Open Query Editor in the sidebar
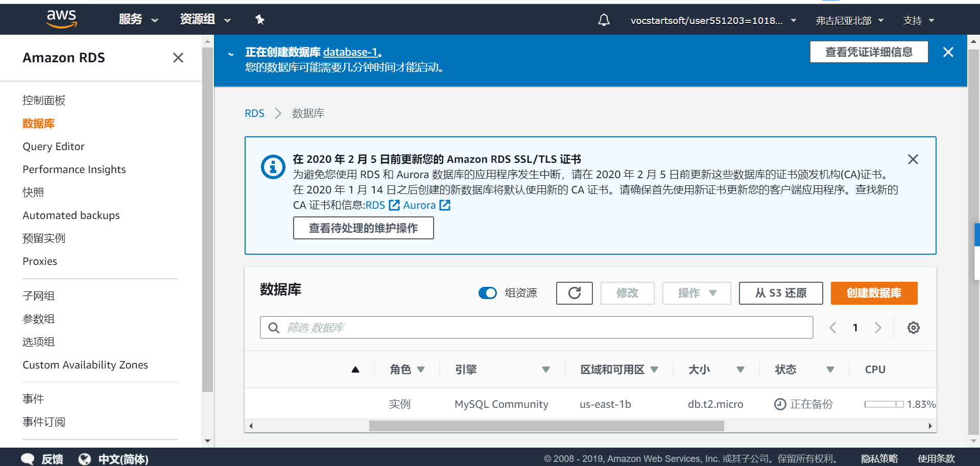This screenshot has height=466, width=980. (54, 146)
